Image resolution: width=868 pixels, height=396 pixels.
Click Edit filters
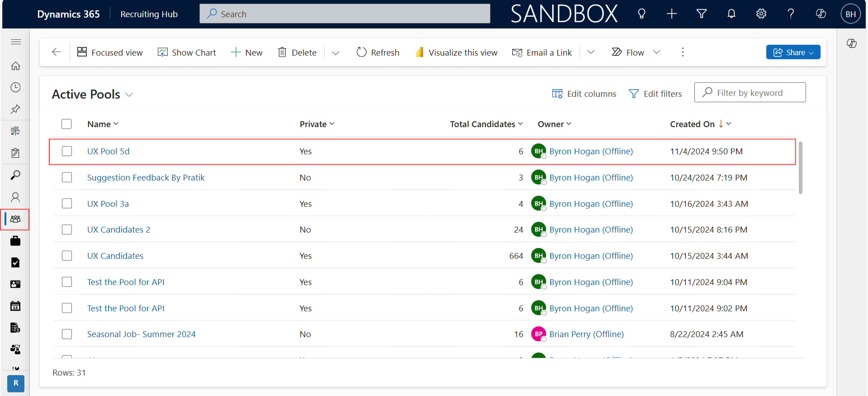pos(655,94)
